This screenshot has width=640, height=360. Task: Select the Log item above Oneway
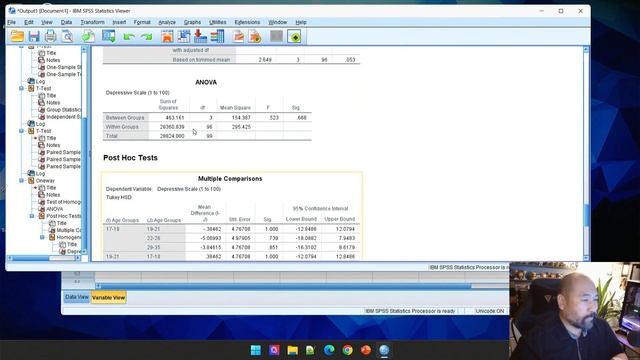(x=40, y=173)
